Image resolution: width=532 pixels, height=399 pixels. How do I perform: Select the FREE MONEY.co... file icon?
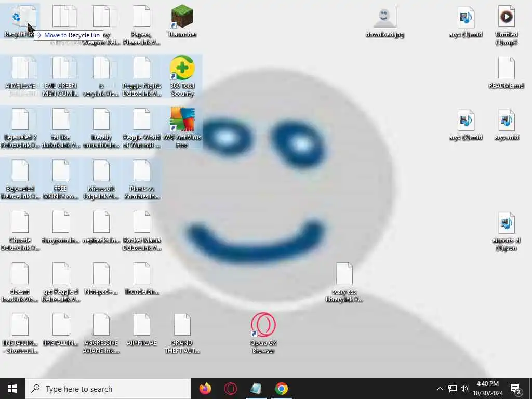click(x=61, y=179)
